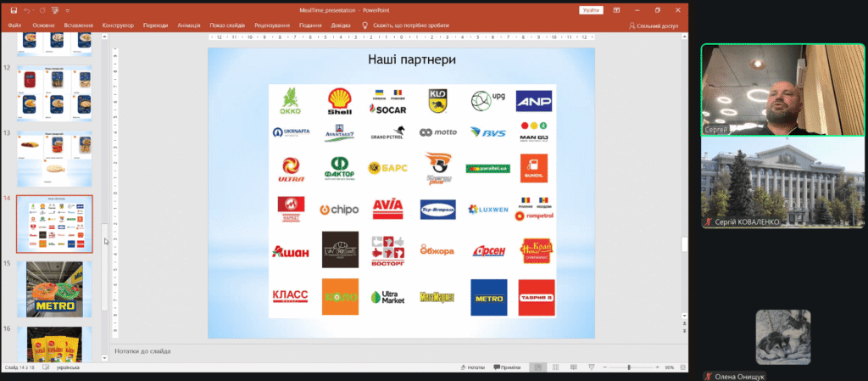The image size is (868, 381).
Task: Switch to Slide Sorter view icon
Action: 556,367
